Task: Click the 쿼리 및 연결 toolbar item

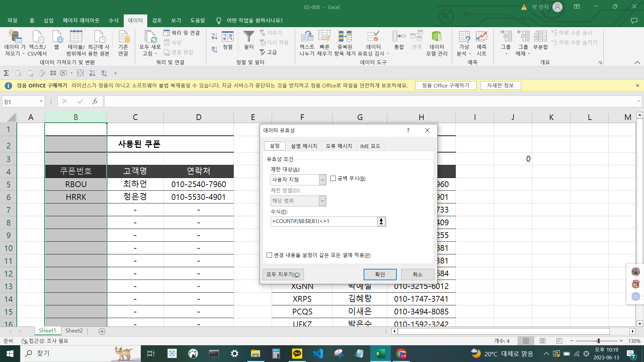Action: pos(182,33)
